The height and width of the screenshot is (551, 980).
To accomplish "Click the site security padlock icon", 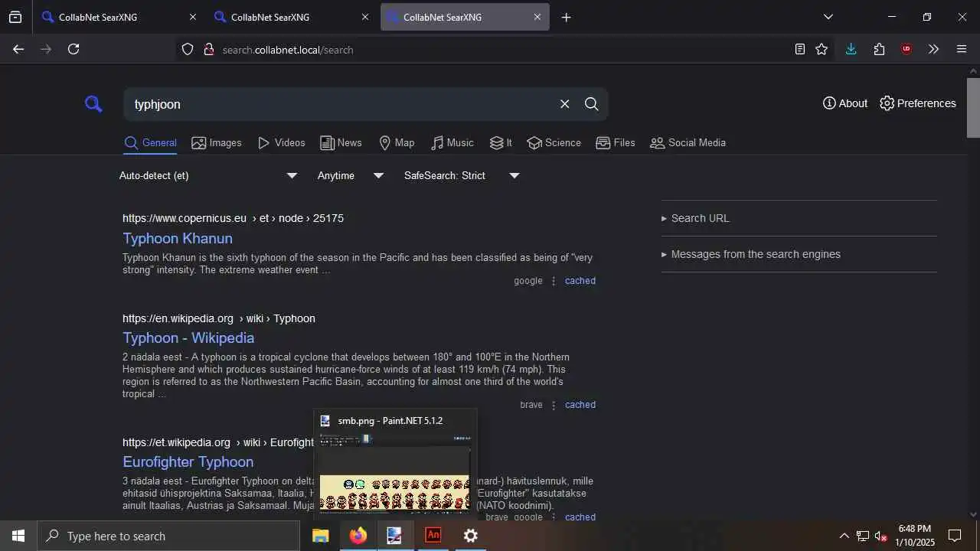I will 208,49.
